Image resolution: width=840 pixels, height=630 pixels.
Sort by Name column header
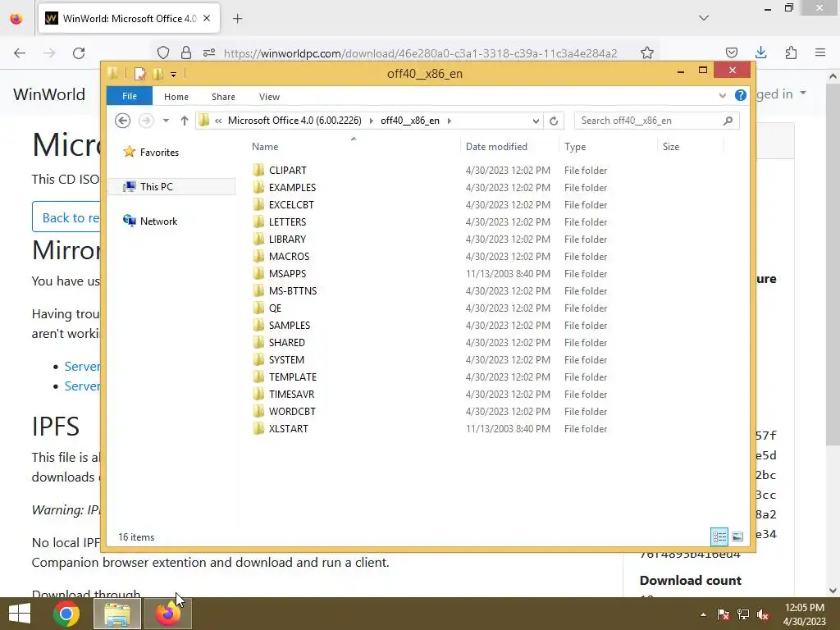(x=354, y=146)
